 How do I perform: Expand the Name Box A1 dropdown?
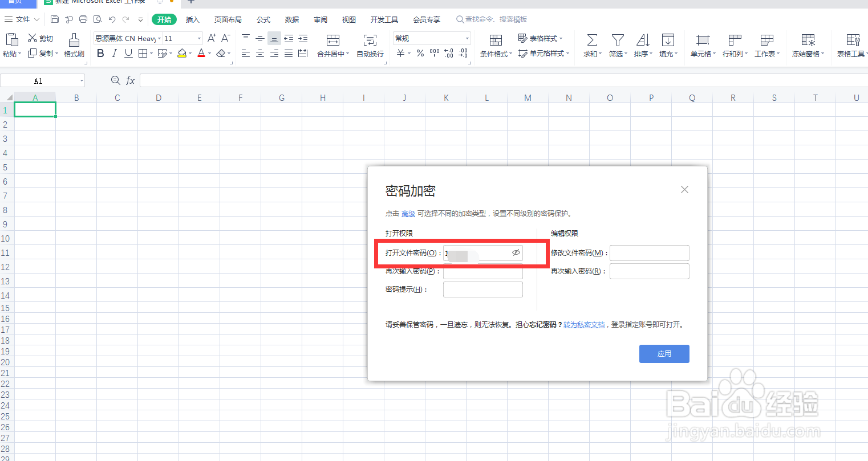click(82, 81)
